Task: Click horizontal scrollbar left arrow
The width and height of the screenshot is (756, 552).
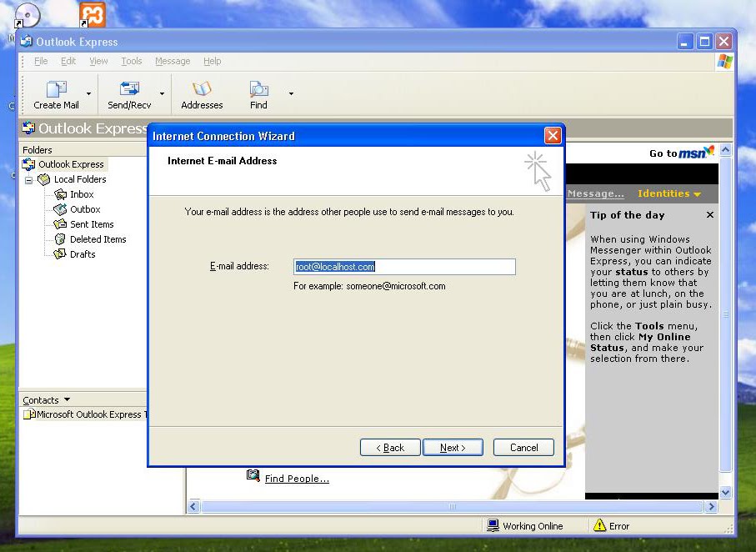Action: (x=193, y=507)
